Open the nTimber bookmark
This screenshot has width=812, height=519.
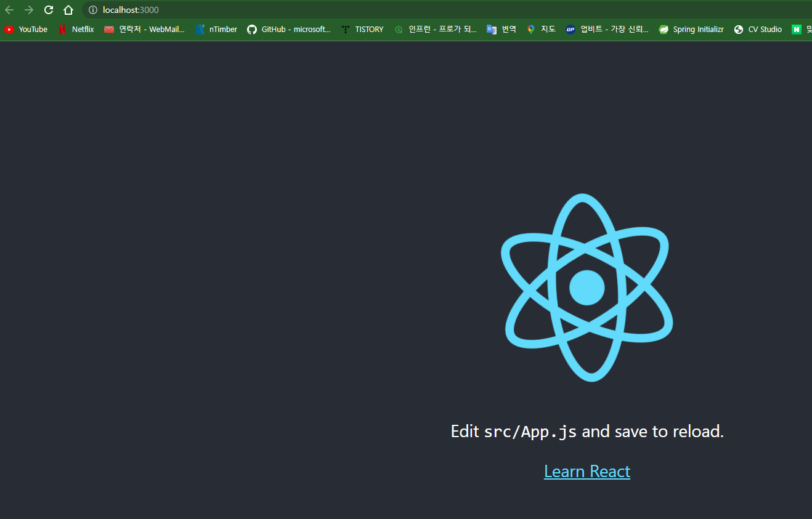point(216,29)
